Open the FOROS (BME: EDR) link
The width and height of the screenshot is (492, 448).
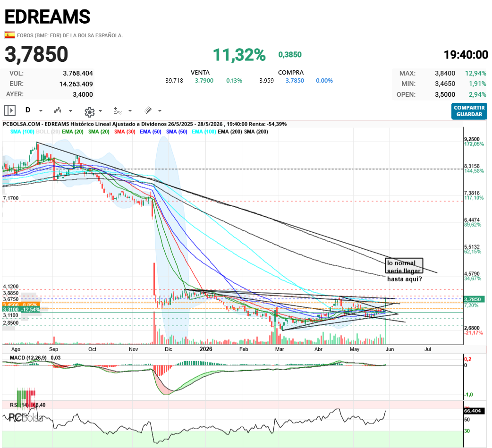[70, 35]
